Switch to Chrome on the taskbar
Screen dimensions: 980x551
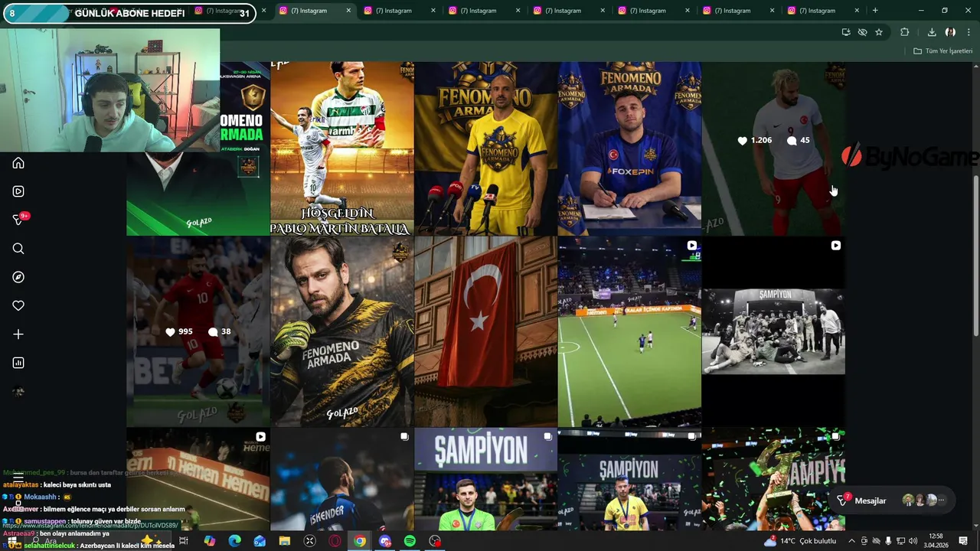pos(360,541)
